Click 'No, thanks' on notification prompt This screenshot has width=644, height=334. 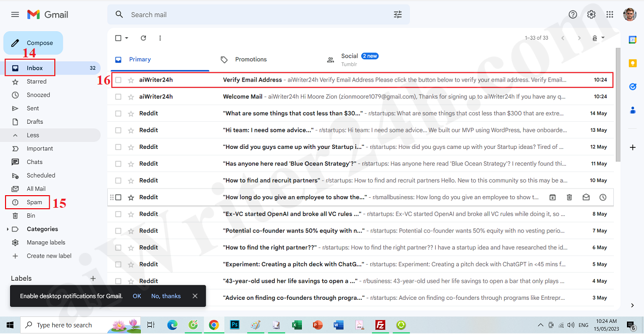[166, 296]
